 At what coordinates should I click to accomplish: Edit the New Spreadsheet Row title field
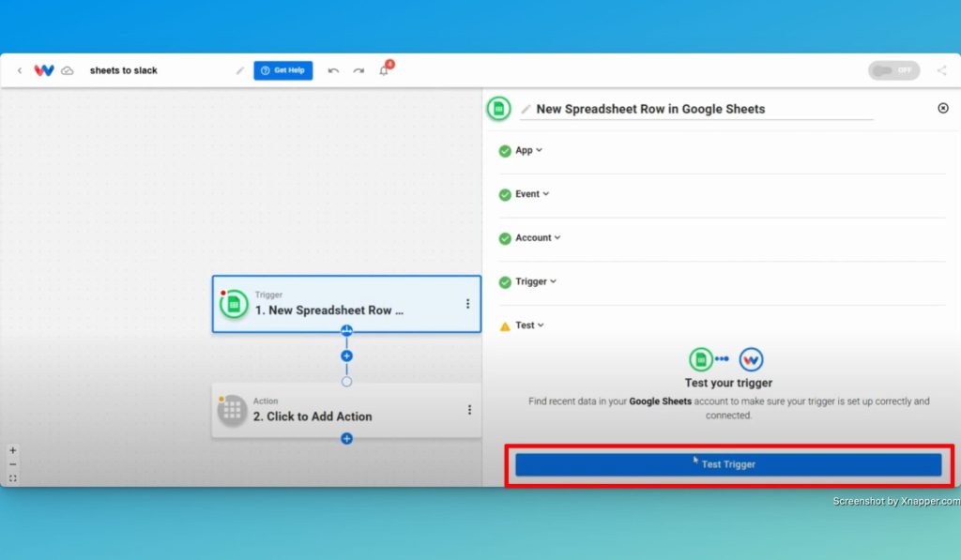(696, 110)
